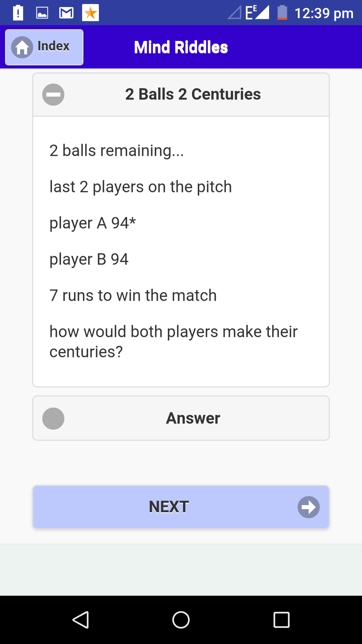Open recent apps square button
Screen dimensions: 362x644
pos(281,620)
